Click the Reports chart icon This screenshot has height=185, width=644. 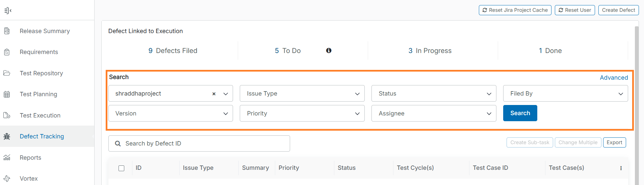pyautogui.click(x=7, y=158)
